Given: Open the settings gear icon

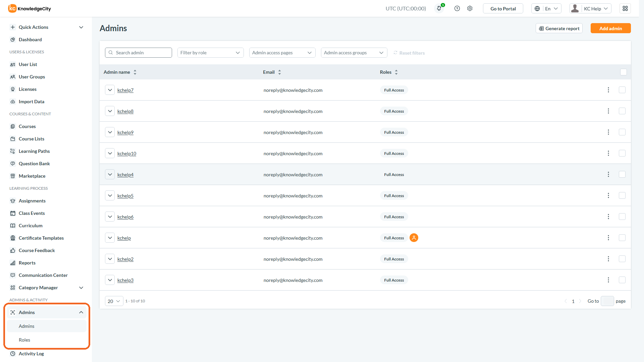Looking at the screenshot, I should point(470,8).
